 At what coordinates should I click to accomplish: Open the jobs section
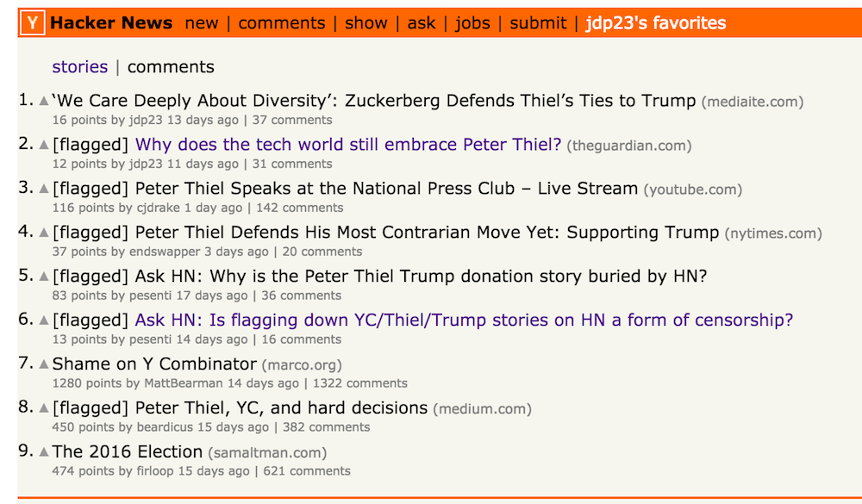[x=472, y=23]
